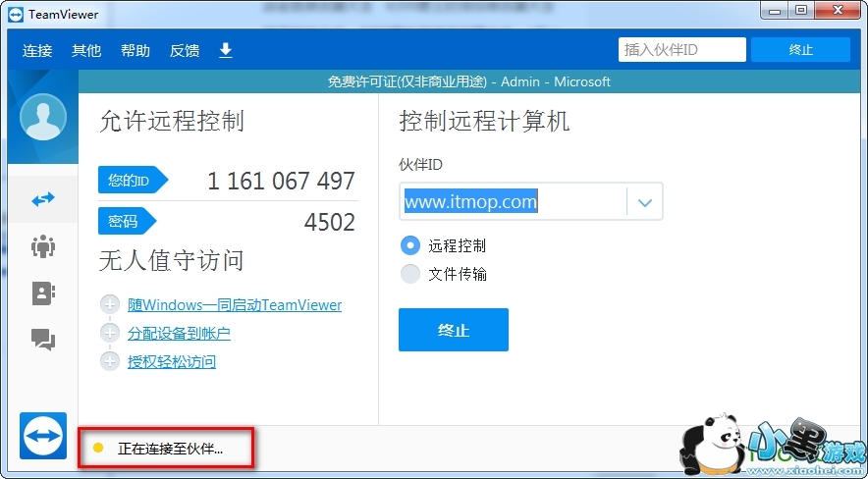Click the 伙伴ID label above the field
The height and width of the screenshot is (479, 868).
point(420,165)
